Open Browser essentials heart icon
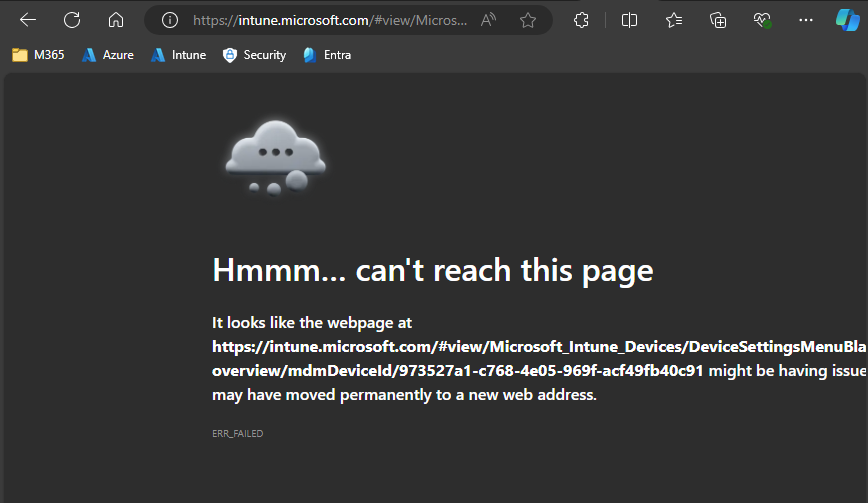This screenshot has height=503, width=868. tap(762, 20)
